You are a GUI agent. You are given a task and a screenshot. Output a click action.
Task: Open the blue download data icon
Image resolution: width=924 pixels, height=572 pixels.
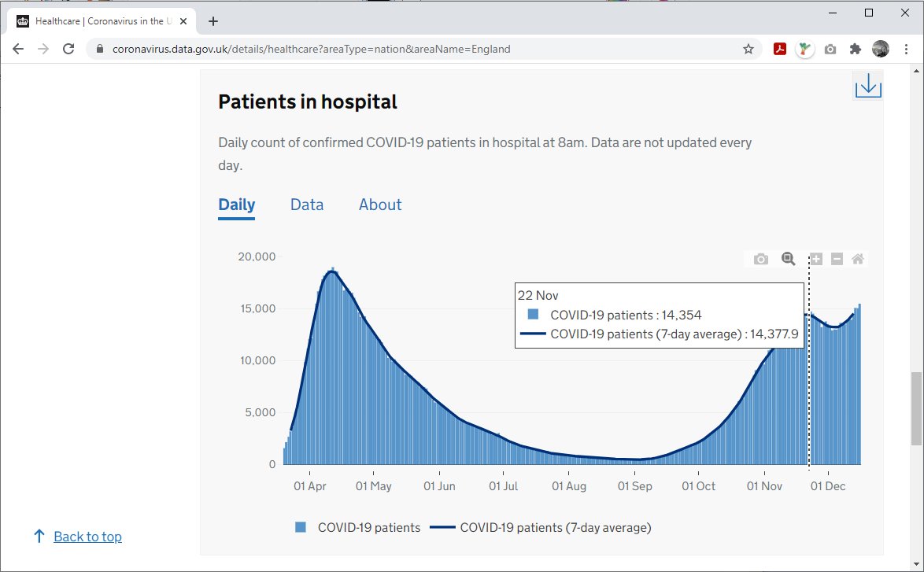867,85
